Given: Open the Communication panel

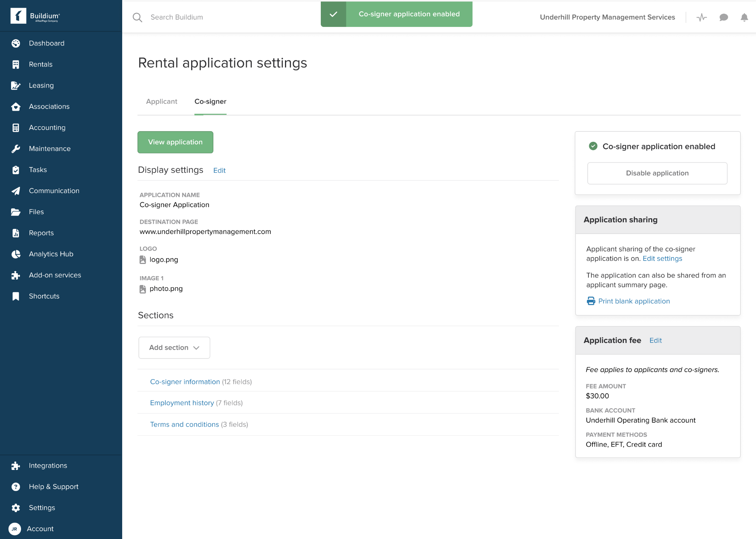Looking at the screenshot, I should [54, 190].
